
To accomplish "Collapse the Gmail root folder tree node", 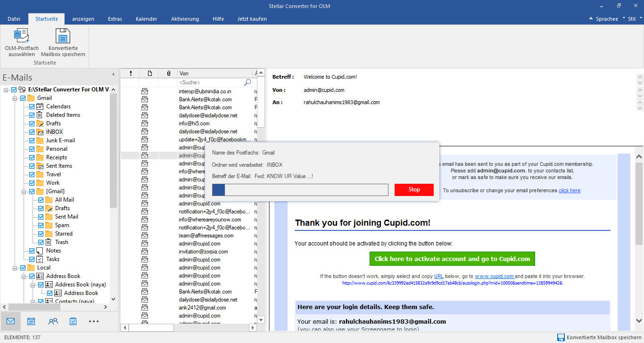I will (x=15, y=98).
